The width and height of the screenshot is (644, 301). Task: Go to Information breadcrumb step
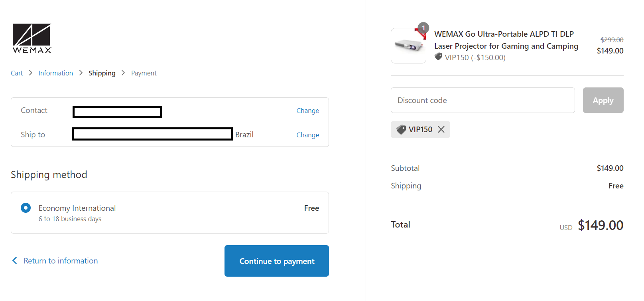pyautogui.click(x=55, y=73)
